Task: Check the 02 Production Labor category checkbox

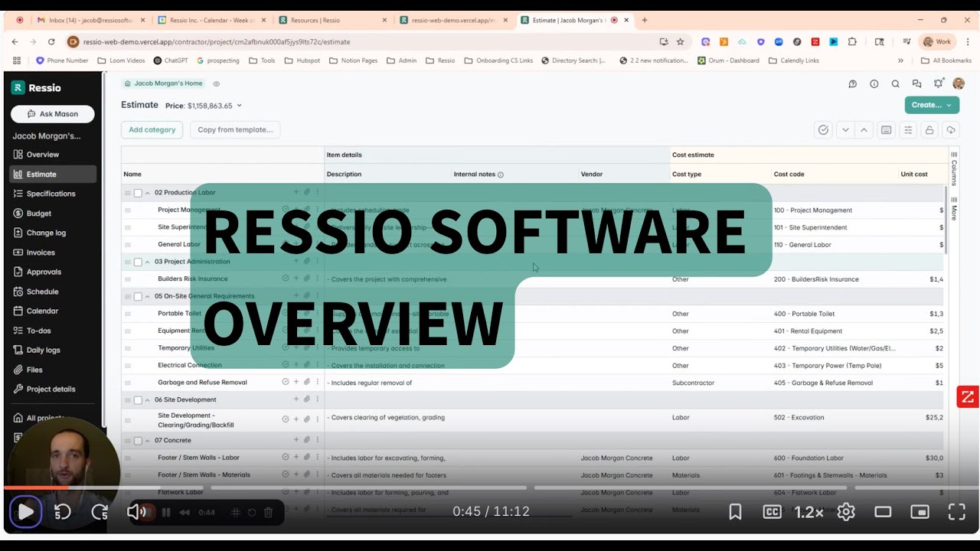Action: [138, 193]
